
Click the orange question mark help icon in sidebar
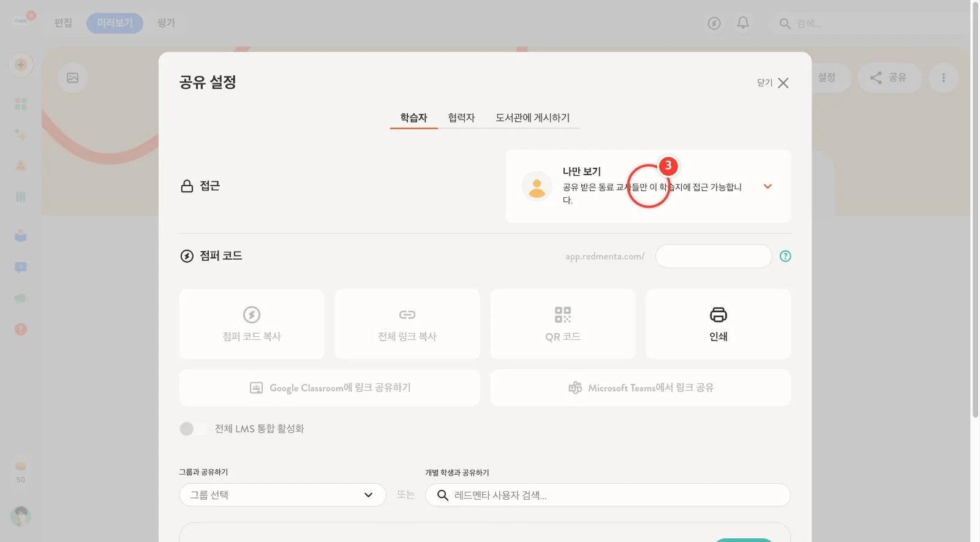coord(21,329)
